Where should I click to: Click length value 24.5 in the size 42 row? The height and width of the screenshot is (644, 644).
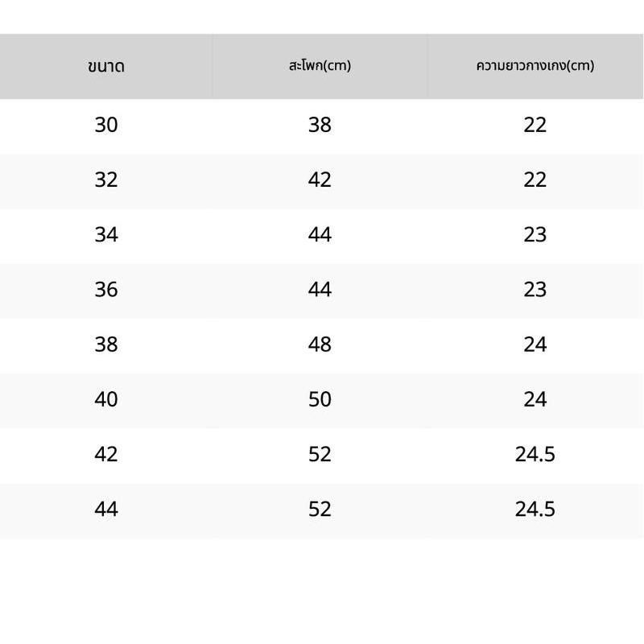pyautogui.click(x=535, y=454)
